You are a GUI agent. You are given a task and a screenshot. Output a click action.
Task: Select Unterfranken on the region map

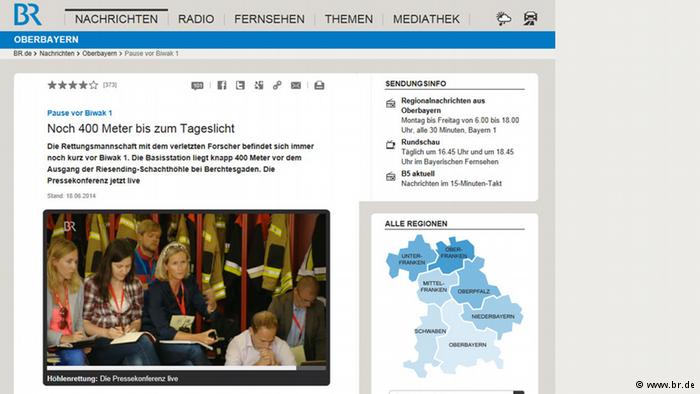[411, 259]
